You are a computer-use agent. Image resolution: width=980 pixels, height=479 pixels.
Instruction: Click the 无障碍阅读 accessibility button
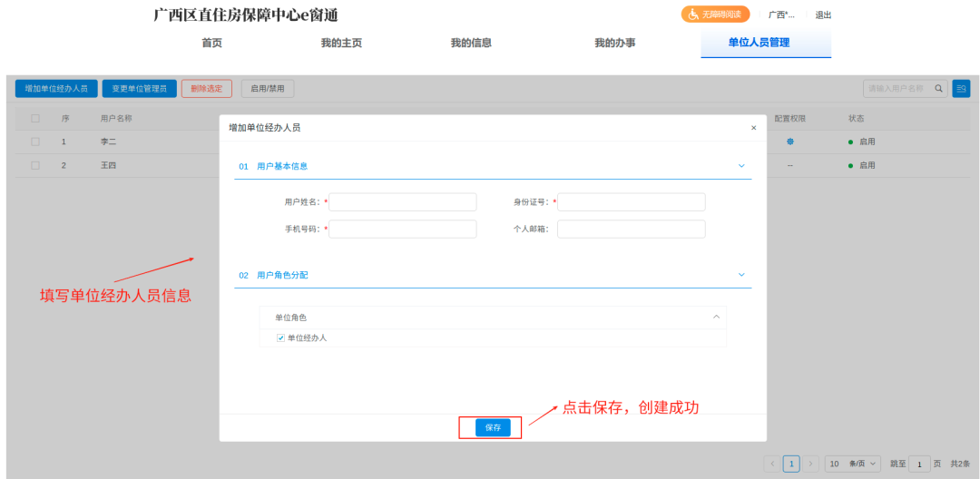pyautogui.click(x=715, y=15)
